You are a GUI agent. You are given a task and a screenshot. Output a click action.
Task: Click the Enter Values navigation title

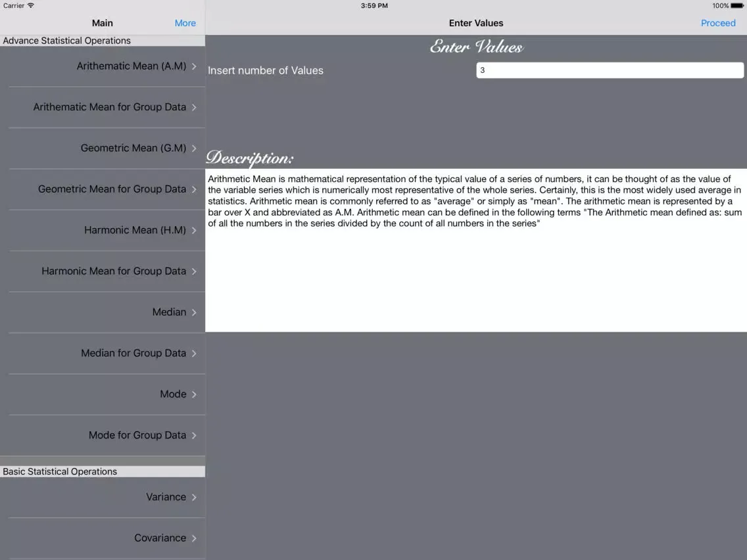(x=476, y=23)
